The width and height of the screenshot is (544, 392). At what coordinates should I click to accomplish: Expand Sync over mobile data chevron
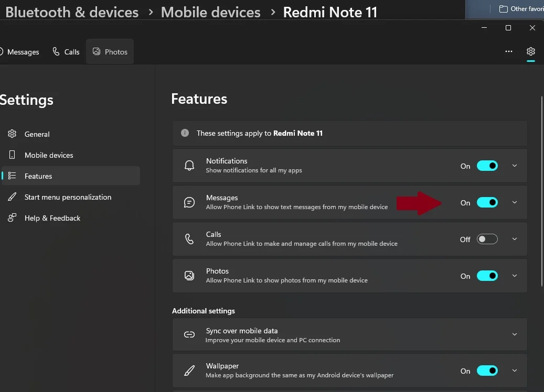pyautogui.click(x=515, y=334)
